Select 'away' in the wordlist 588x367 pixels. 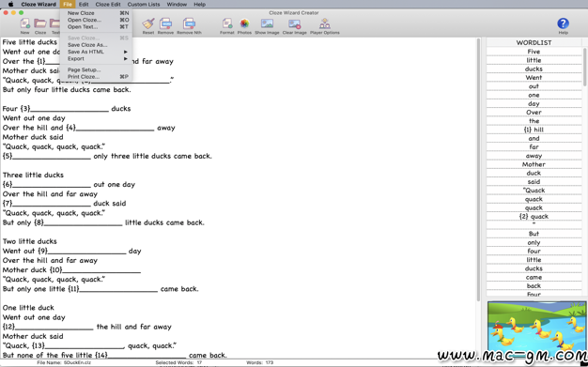click(534, 156)
